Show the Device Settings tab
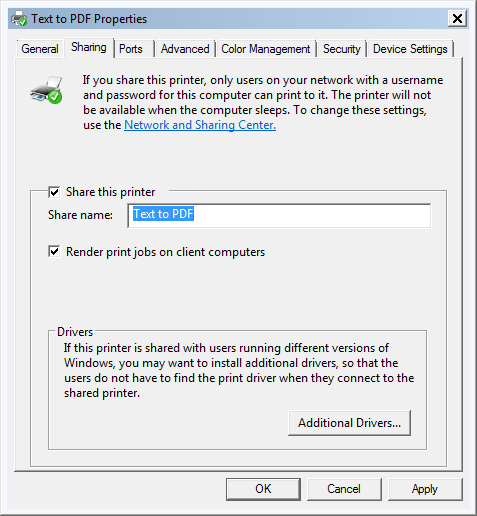 pyautogui.click(x=410, y=49)
